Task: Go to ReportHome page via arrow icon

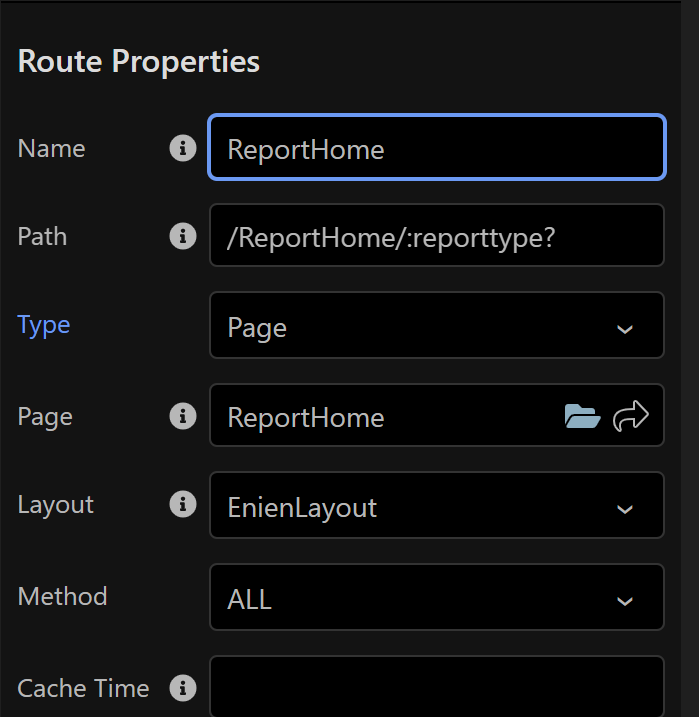Action: pos(631,416)
